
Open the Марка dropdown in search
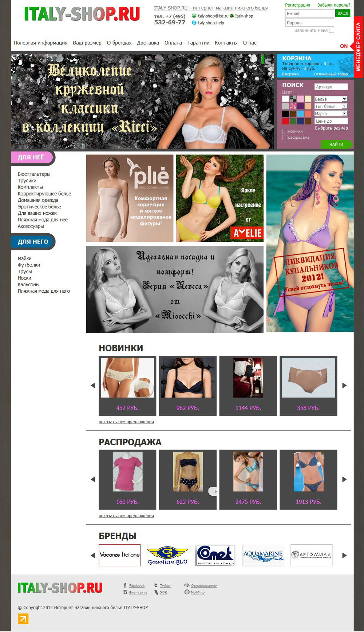(x=331, y=114)
